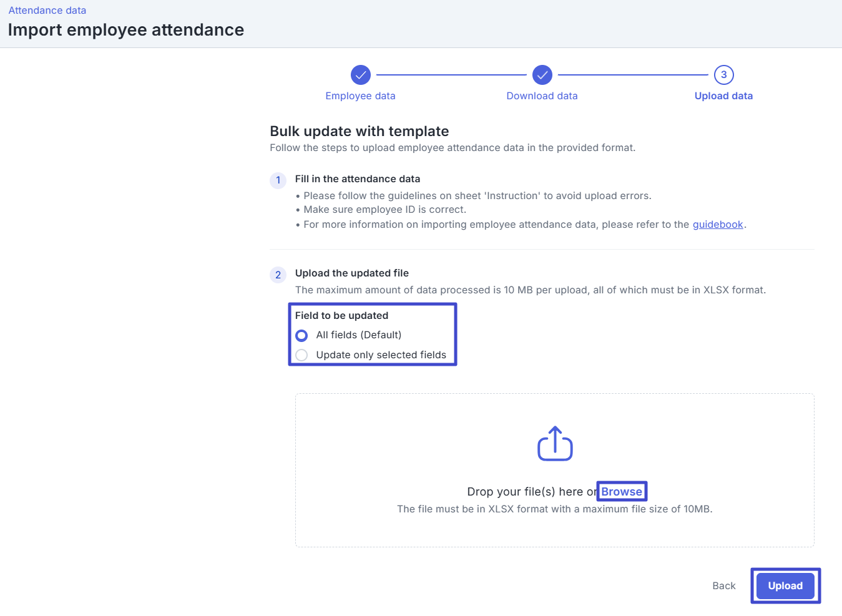
Task: Switch to the Employee data step label
Action: click(361, 96)
